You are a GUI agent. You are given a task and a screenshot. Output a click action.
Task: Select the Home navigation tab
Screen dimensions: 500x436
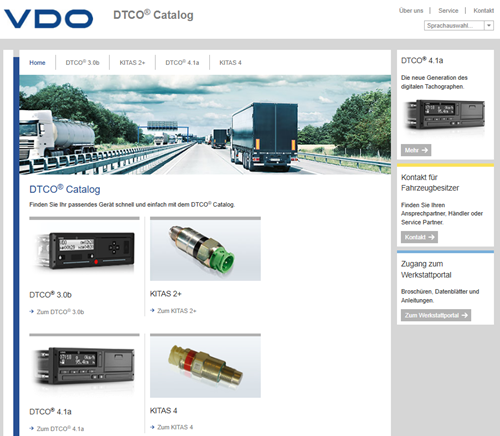click(37, 63)
